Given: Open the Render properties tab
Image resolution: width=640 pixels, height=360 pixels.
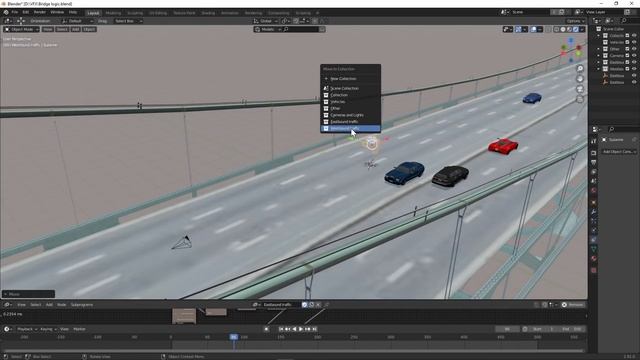Looking at the screenshot, I should click(593, 153).
